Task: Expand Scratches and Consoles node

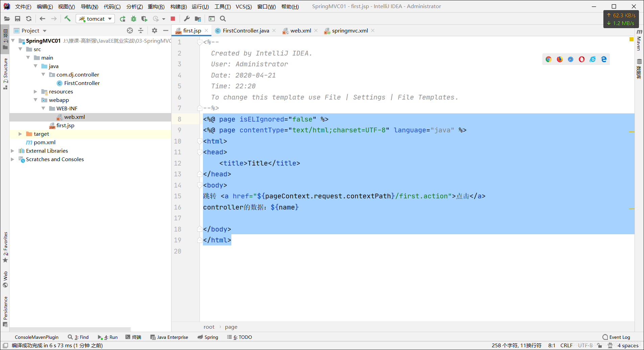Action: coord(13,159)
